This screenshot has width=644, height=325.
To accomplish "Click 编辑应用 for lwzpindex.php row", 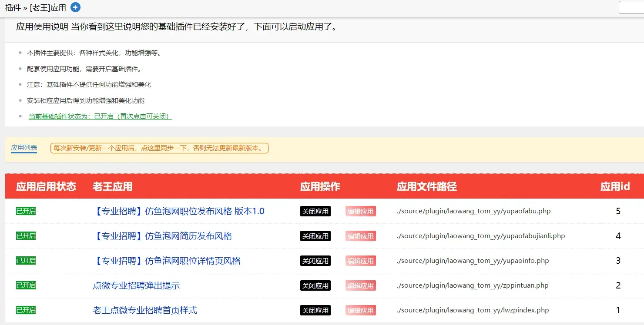I will pos(361,310).
